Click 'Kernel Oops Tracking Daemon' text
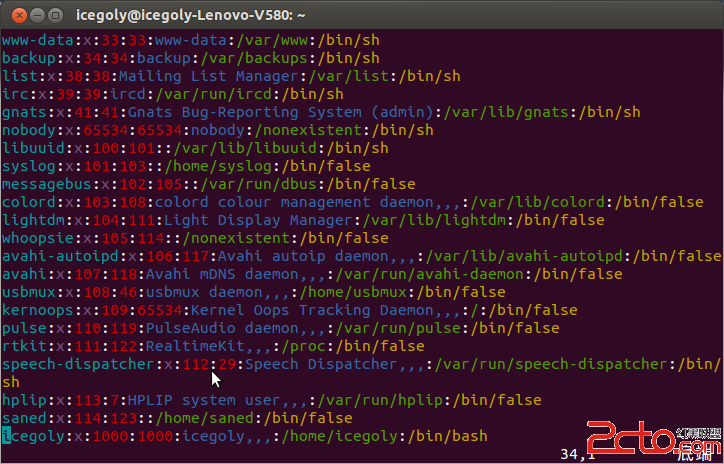This screenshot has height=464, width=724. tap(312, 310)
